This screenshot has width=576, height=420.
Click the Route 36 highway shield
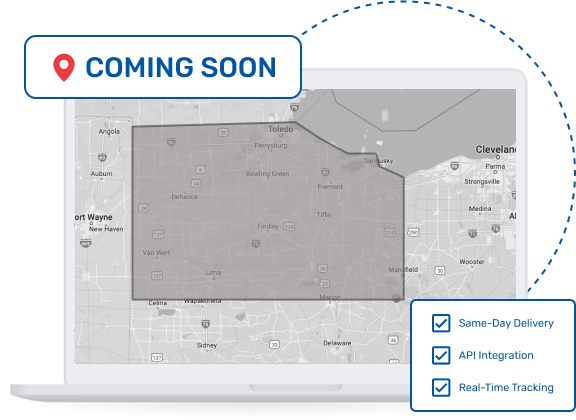(x=393, y=340)
